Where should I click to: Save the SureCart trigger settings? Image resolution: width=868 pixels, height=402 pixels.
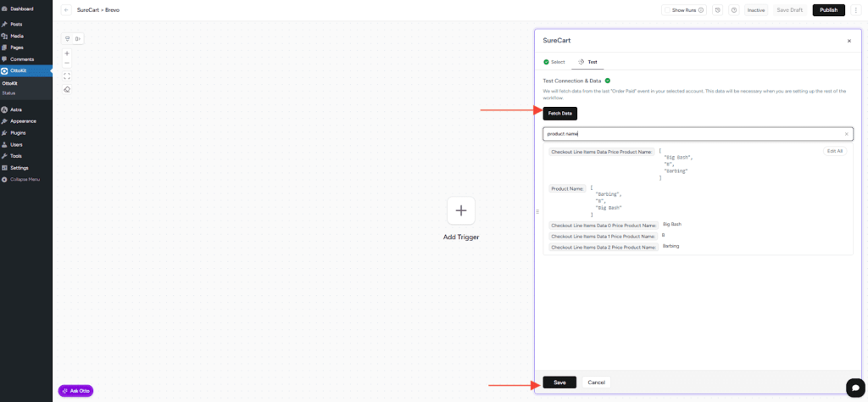click(559, 382)
